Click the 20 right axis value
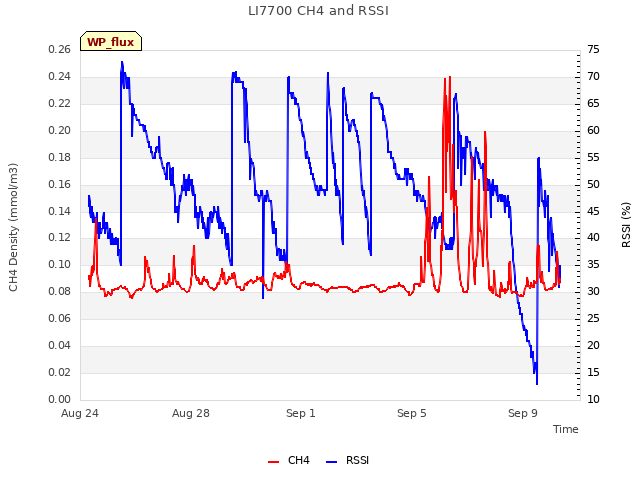Image resolution: width=640 pixels, height=480 pixels. (593, 345)
